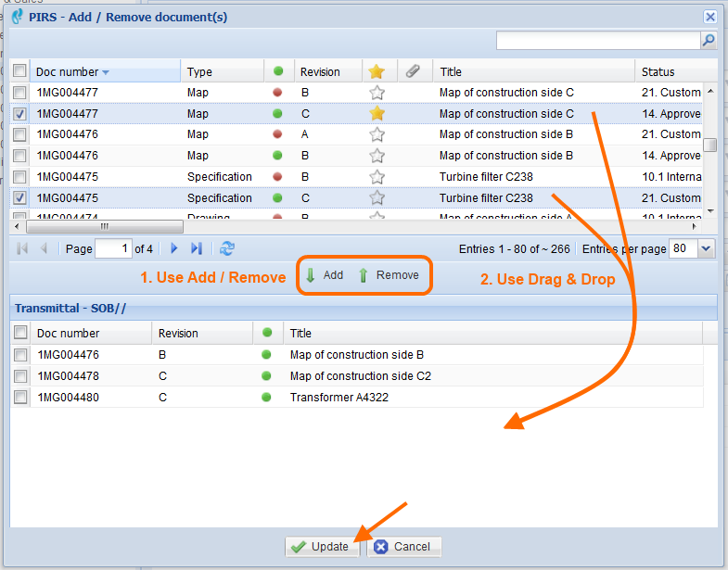Refresh the document list

pyautogui.click(x=226, y=248)
